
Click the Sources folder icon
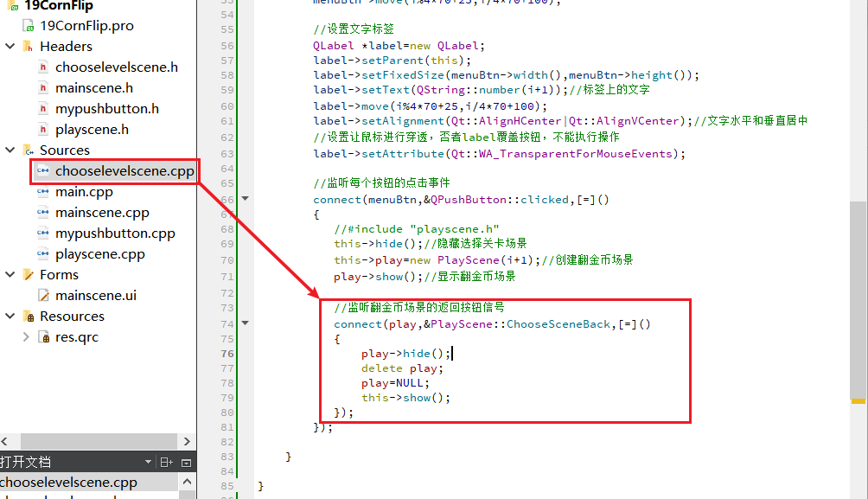[29, 150]
